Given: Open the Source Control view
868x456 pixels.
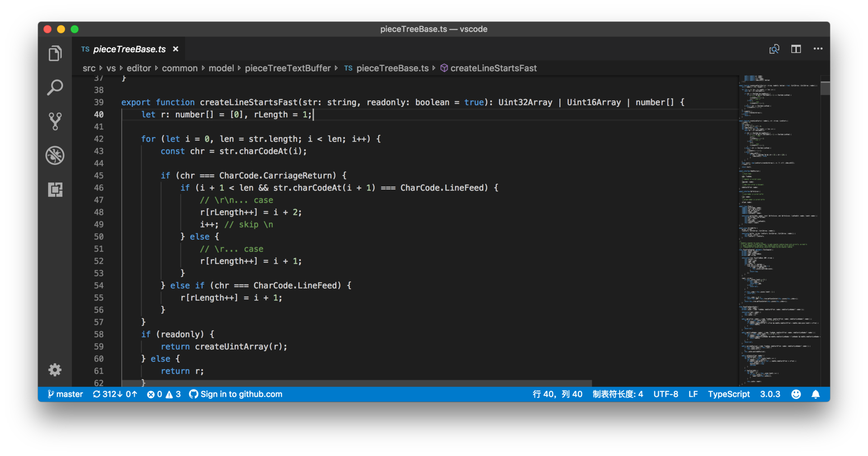Looking at the screenshot, I should click(x=55, y=121).
